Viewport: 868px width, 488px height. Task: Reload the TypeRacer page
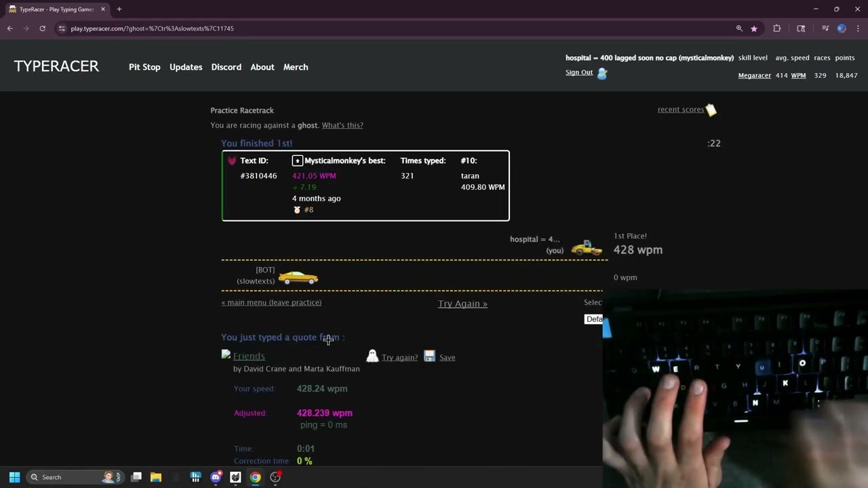42,28
